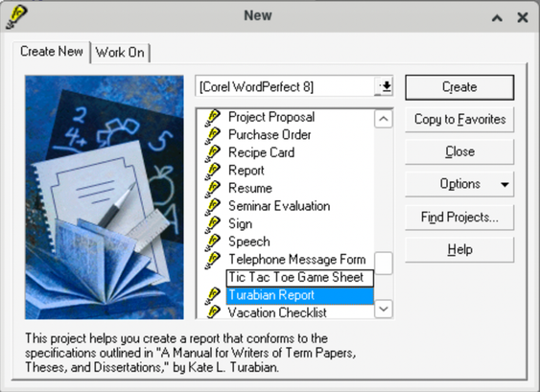Click the Create button
This screenshot has width=540, height=392.
(459, 87)
